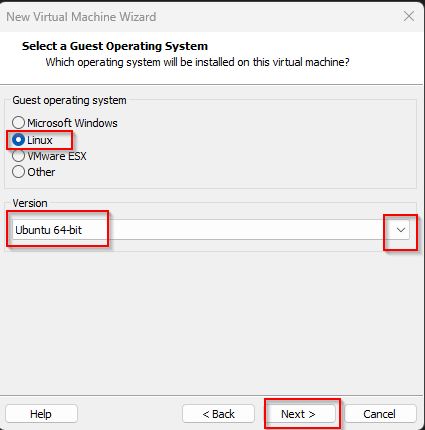Click the "Other" option label text
425x430 pixels.
pos(41,172)
